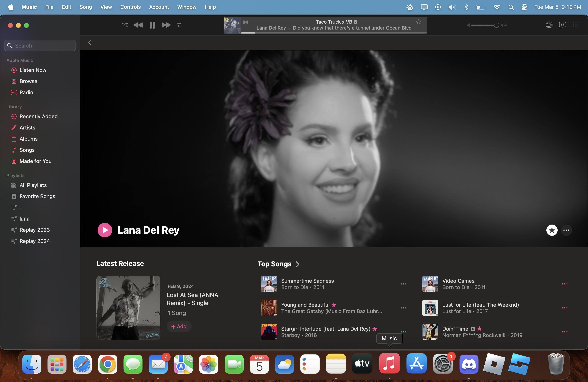Screen dimensions: 588x382
Task: Play Lana Del Rey artist radio button
Action: pos(105,230)
